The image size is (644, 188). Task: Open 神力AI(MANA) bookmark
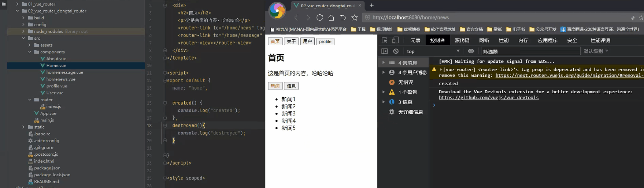point(308,29)
